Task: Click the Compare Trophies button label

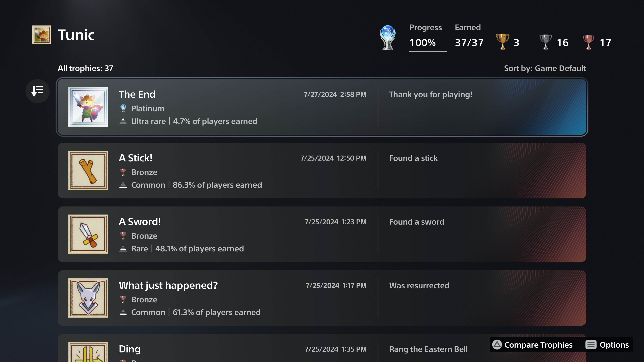Action: (x=538, y=345)
